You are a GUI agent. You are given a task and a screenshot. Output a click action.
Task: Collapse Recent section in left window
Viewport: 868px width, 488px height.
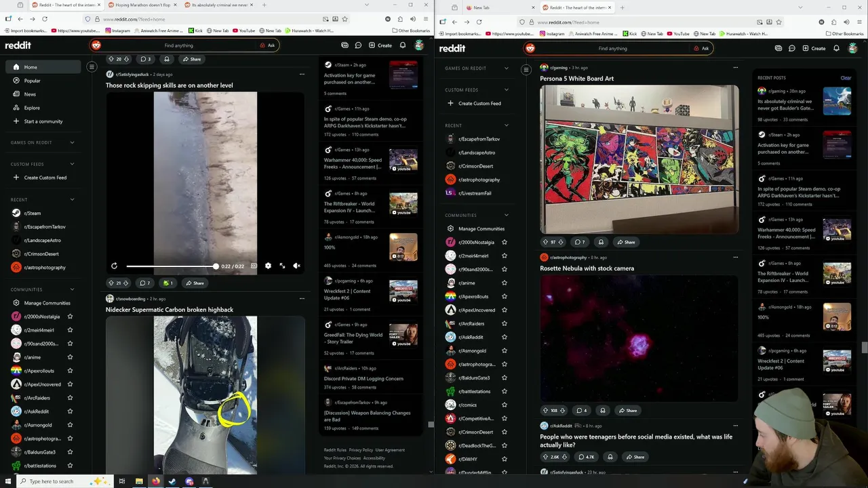coord(72,199)
